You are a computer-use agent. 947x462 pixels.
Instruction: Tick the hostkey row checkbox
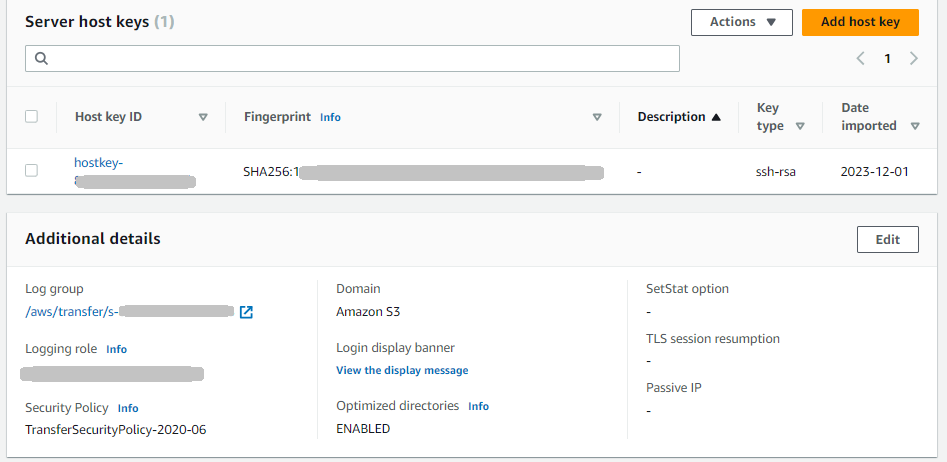pyautogui.click(x=31, y=171)
